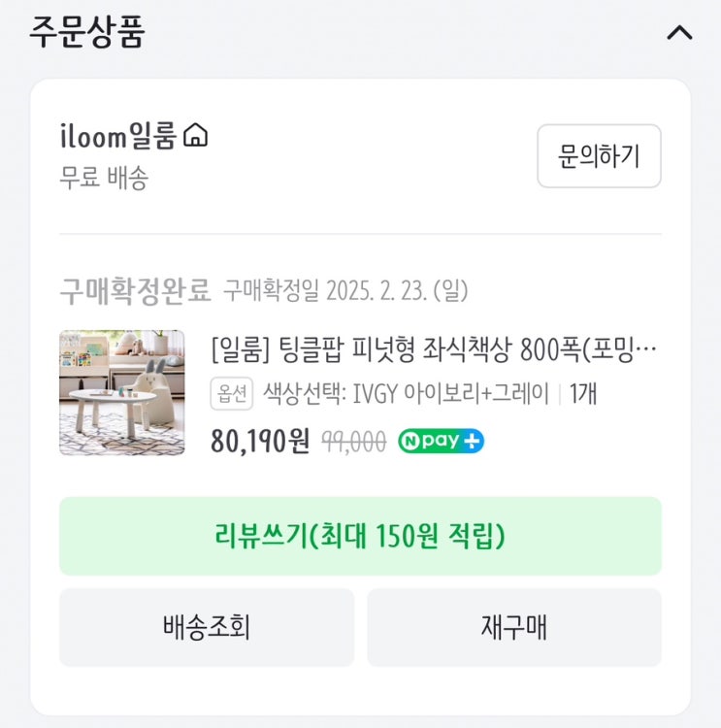
Task: Click the crossed-out 99,000 original price
Action: pyautogui.click(x=352, y=442)
